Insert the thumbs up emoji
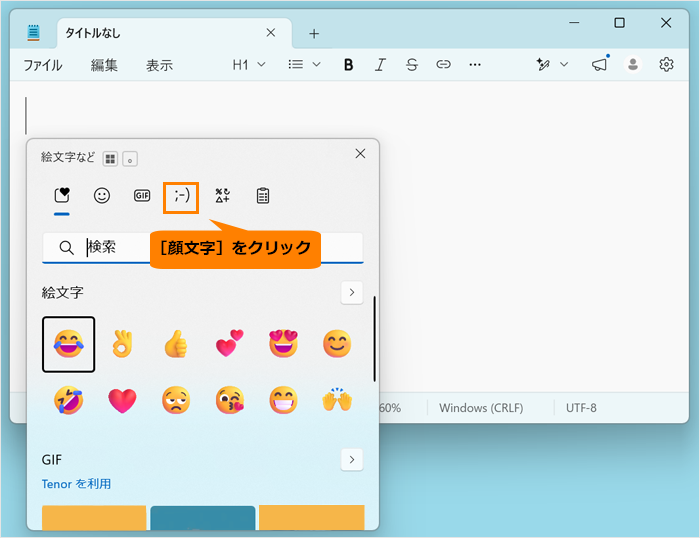The width and height of the screenshot is (700, 538). (176, 344)
